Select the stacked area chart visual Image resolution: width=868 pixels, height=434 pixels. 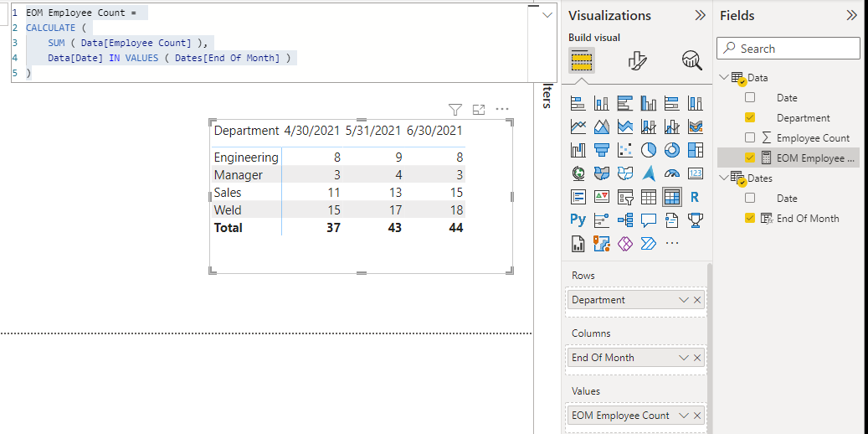[x=625, y=127]
